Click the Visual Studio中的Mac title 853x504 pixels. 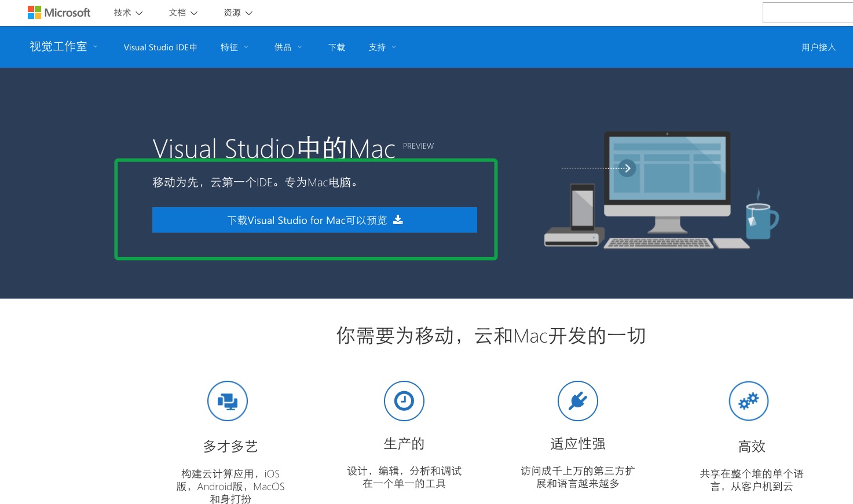pyautogui.click(x=274, y=149)
